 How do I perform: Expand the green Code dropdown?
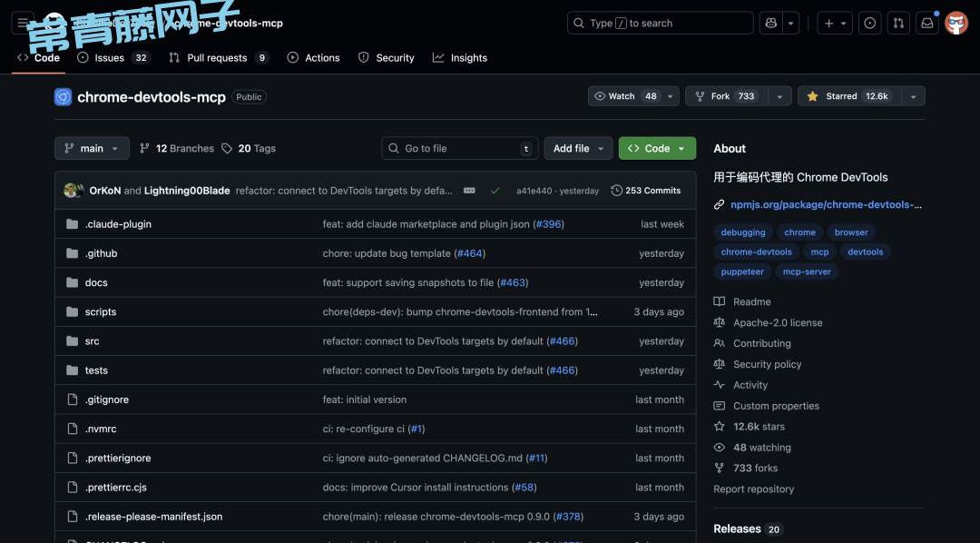coord(656,148)
